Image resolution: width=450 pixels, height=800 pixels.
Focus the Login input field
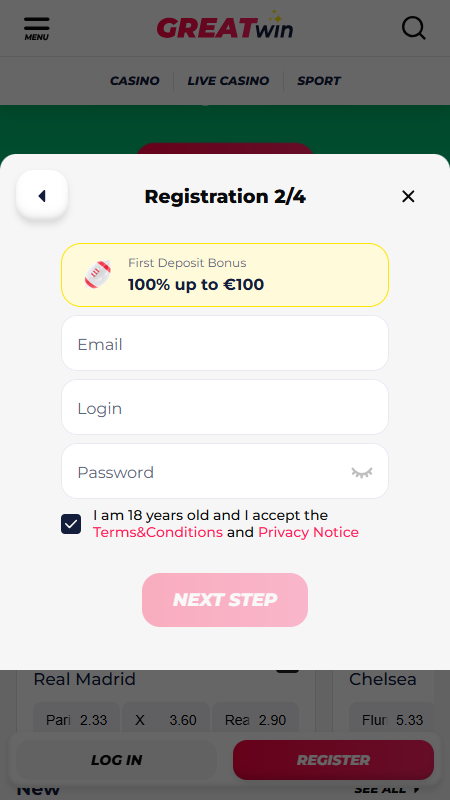tap(225, 407)
